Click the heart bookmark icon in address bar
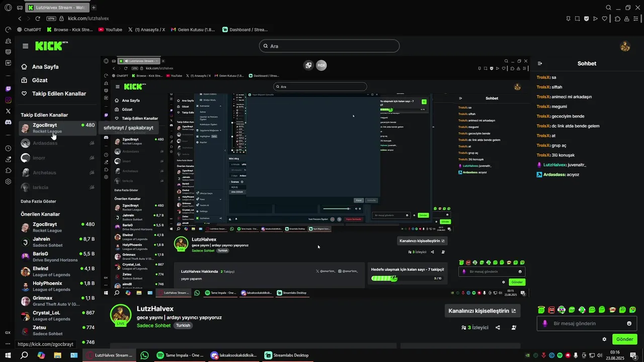 point(604,19)
